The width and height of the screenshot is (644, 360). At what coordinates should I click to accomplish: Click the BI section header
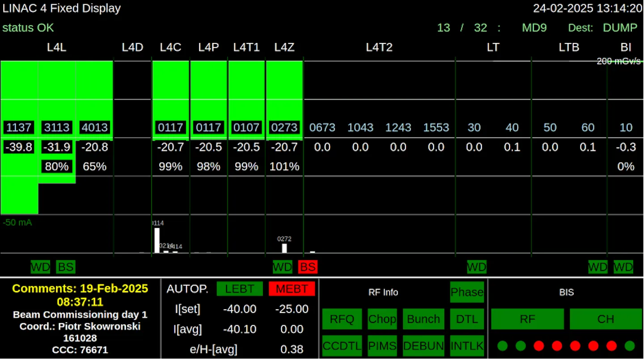pos(626,47)
